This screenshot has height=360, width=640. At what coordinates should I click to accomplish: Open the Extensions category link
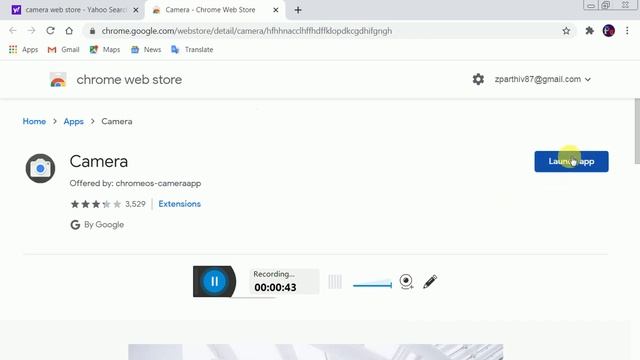tap(180, 204)
